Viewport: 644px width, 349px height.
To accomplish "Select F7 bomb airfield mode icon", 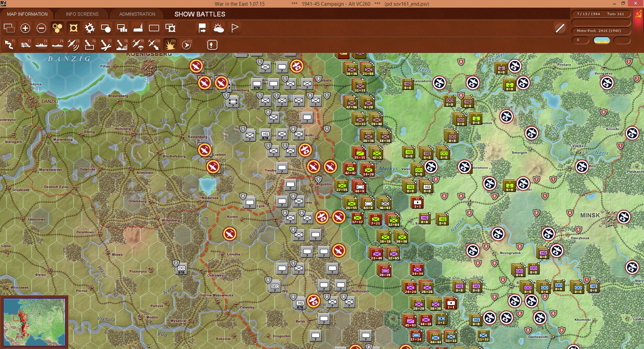I will click(106, 45).
